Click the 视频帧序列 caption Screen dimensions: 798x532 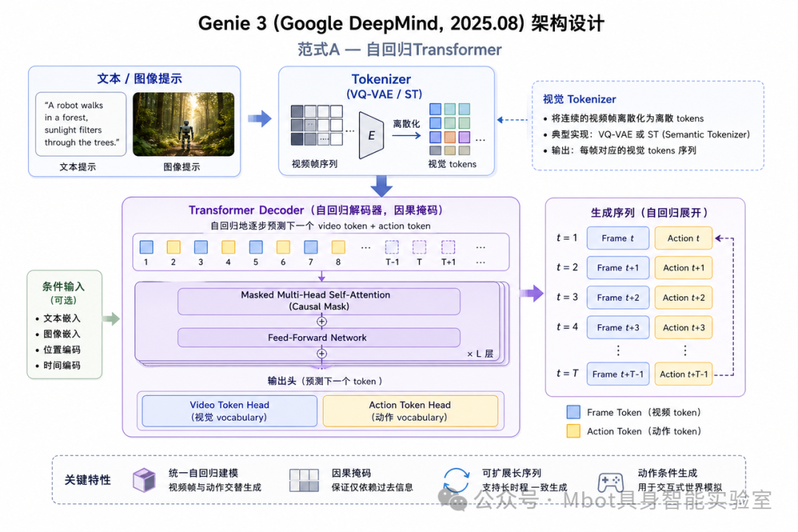coord(315,164)
